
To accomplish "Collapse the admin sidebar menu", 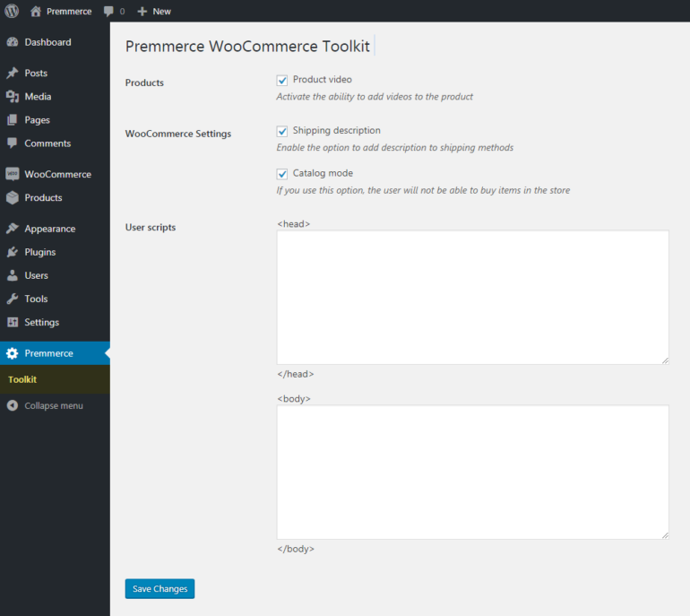I will (45, 405).
